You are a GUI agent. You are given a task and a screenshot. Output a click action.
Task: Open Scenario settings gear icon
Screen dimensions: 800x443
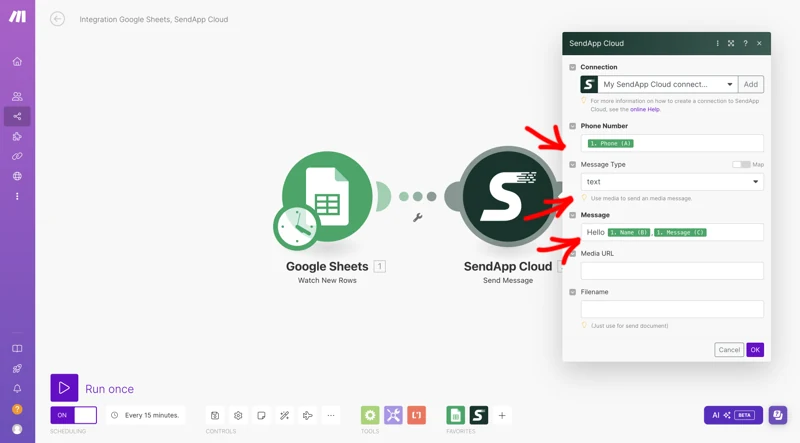tap(238, 415)
